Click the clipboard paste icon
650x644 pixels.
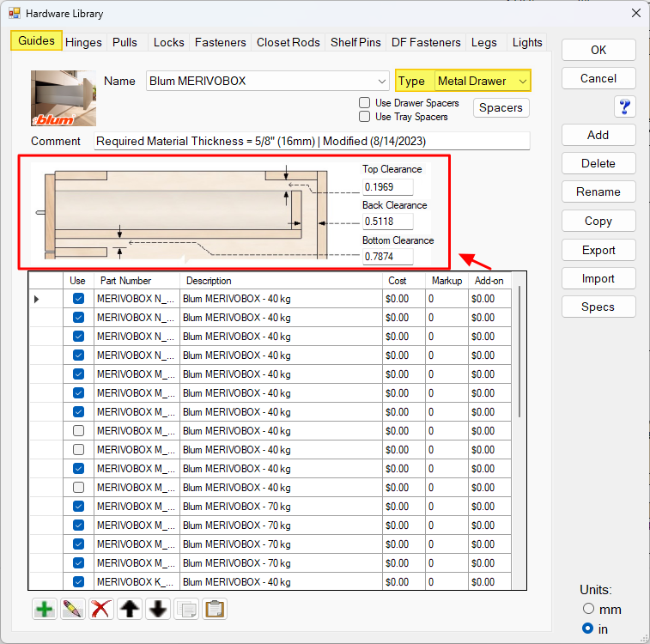point(215,609)
